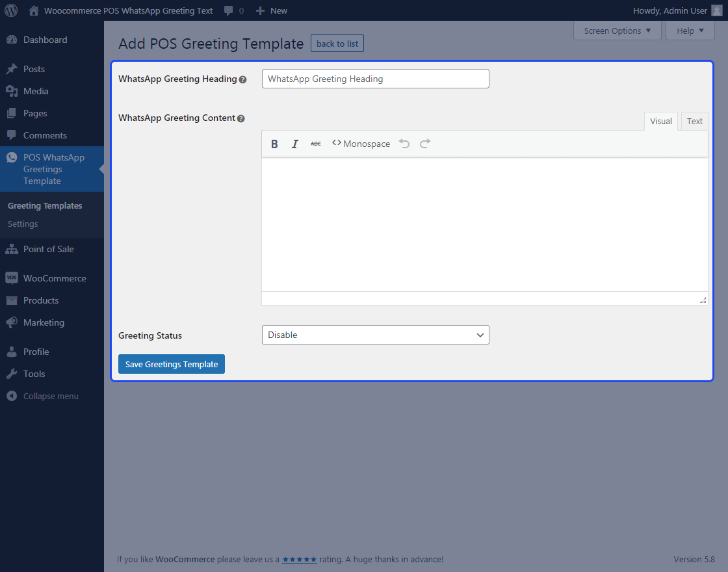The image size is (728, 572).
Task: Click the Pages icon in sidebar
Action: (12, 113)
